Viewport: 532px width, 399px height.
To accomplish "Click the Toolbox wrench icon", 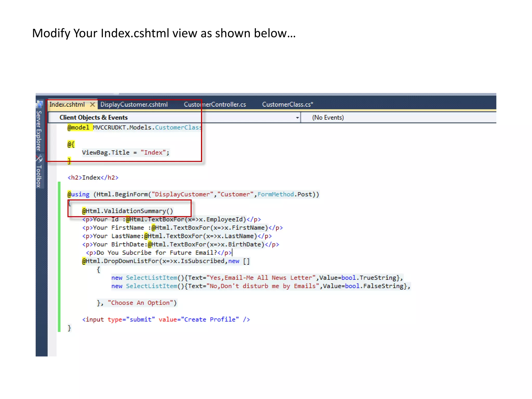I will (x=39, y=158).
